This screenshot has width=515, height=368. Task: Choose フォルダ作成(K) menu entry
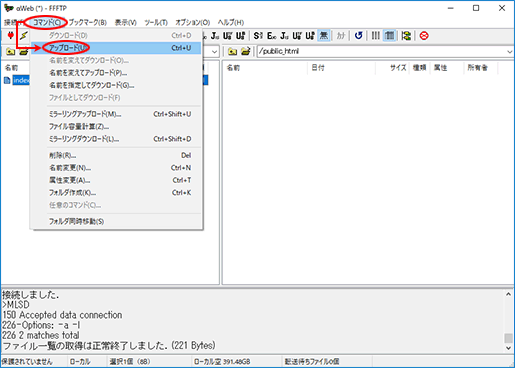coord(116,193)
